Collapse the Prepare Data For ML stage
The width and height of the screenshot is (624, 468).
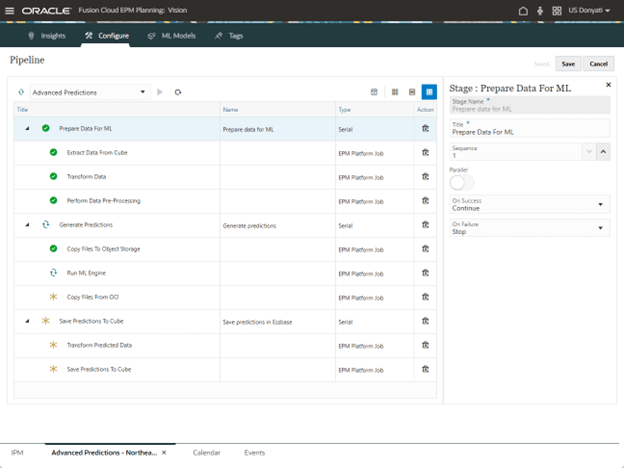pyautogui.click(x=28, y=129)
